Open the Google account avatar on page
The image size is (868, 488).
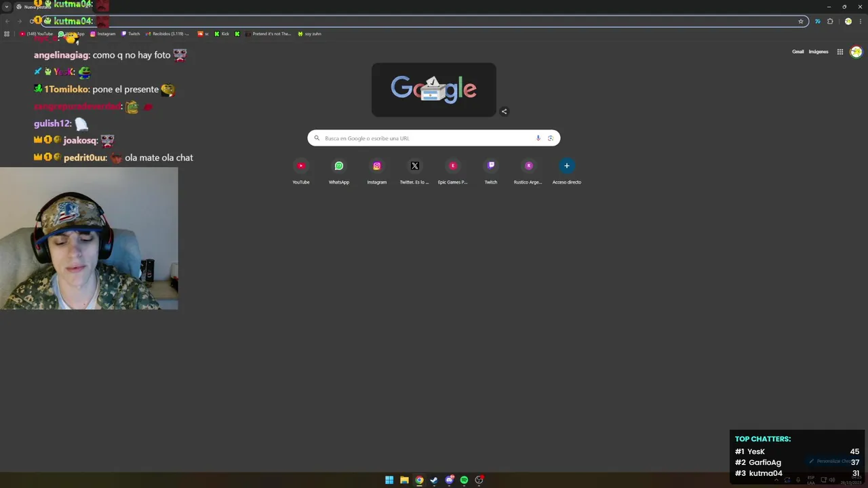(x=856, y=52)
